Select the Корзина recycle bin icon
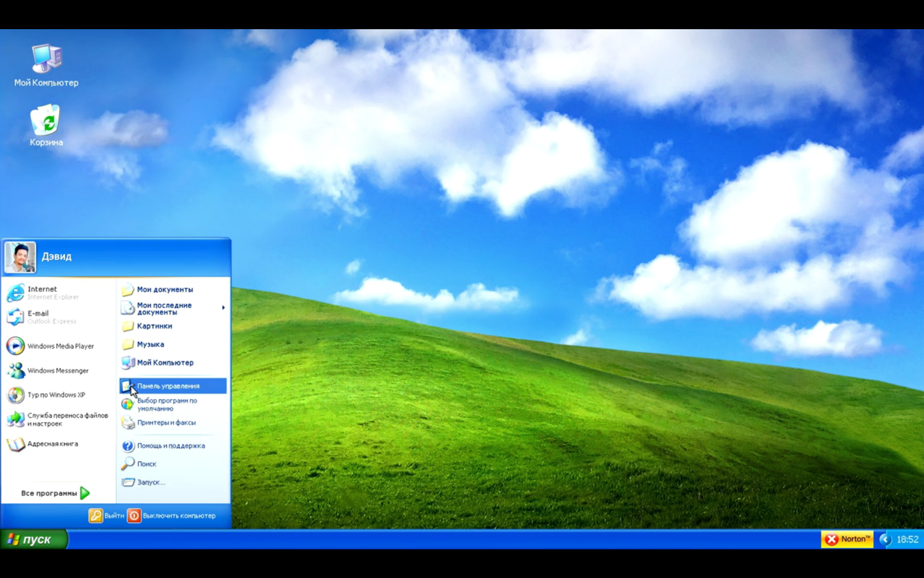Image resolution: width=924 pixels, height=578 pixels. (46, 126)
